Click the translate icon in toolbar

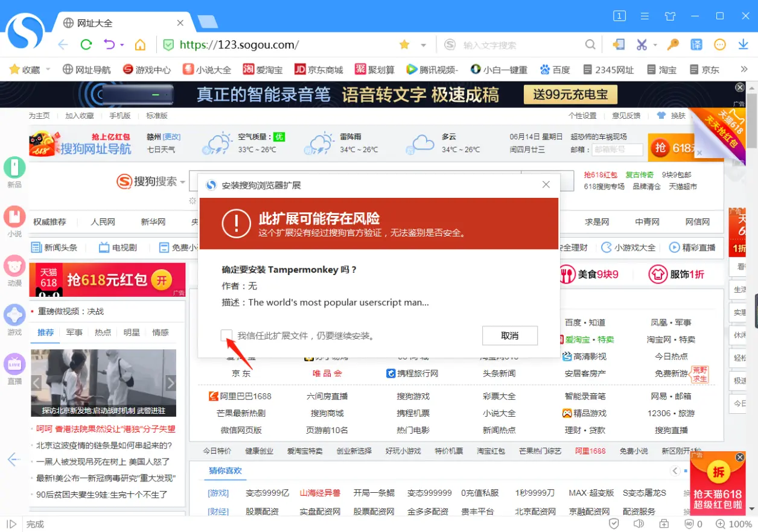click(x=696, y=45)
